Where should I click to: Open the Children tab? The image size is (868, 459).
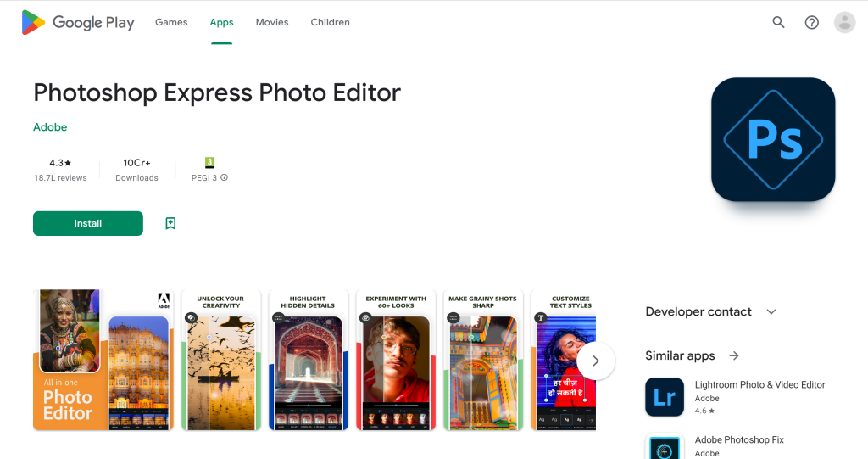coord(330,22)
